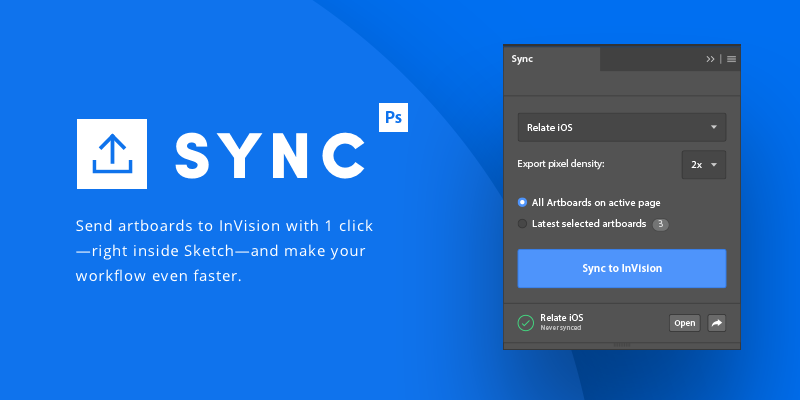Click the share arrow icon for Relate iOS
Screen dimensions: 800x400
click(x=717, y=323)
